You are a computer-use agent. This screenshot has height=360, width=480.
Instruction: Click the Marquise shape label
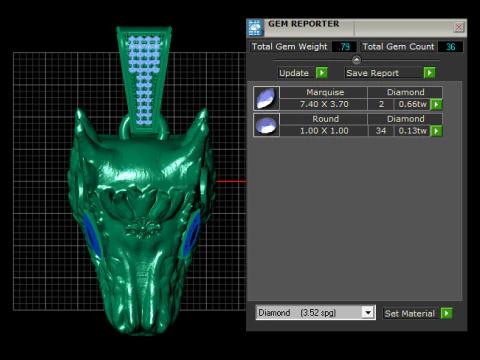(325, 92)
